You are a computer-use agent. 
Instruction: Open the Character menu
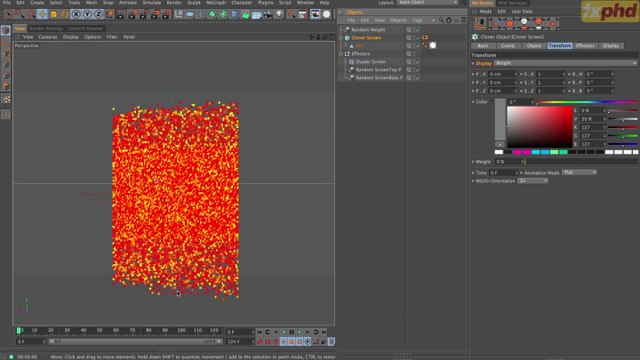click(x=242, y=3)
